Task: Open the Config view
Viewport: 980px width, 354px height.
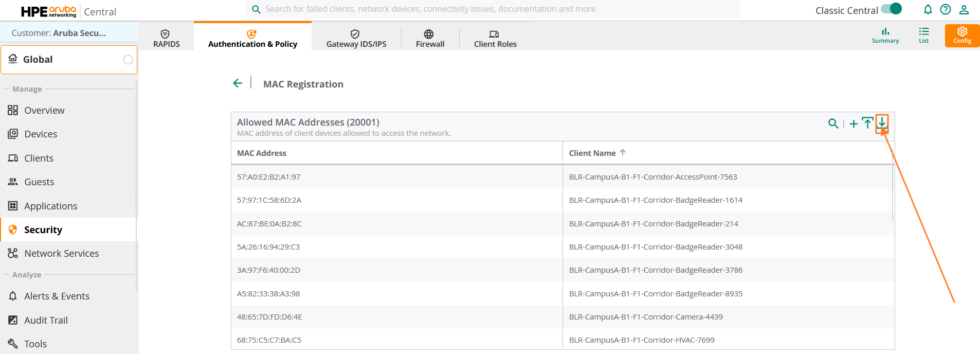Action: coord(962,36)
